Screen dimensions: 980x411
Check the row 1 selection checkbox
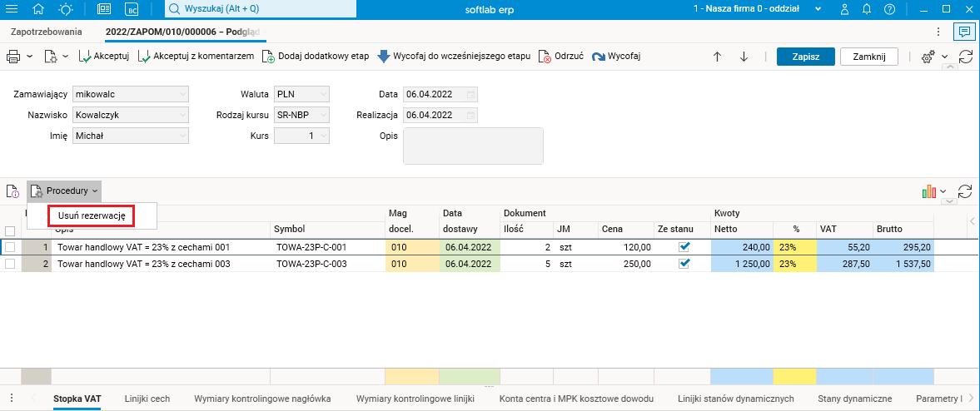click(10, 247)
